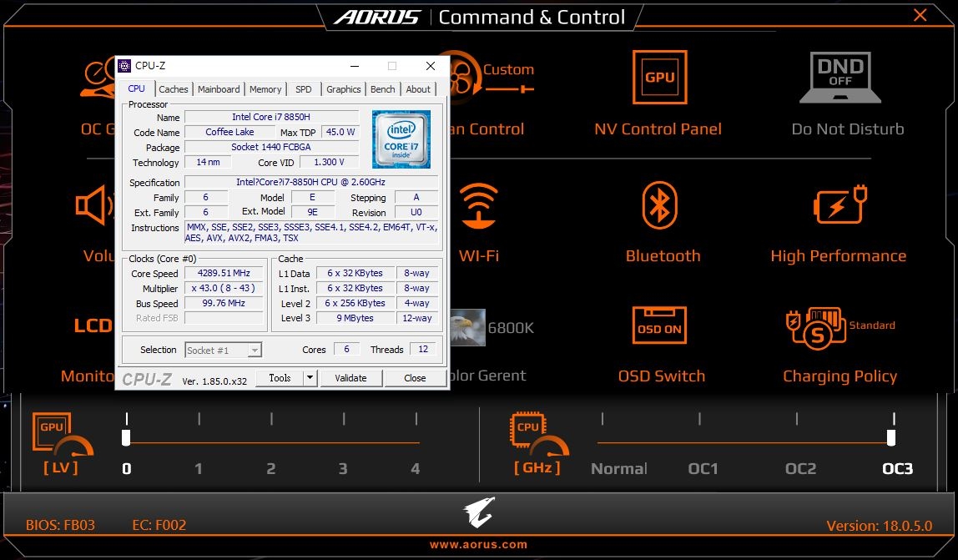Open the Bench tab in CPU-Z

382,89
